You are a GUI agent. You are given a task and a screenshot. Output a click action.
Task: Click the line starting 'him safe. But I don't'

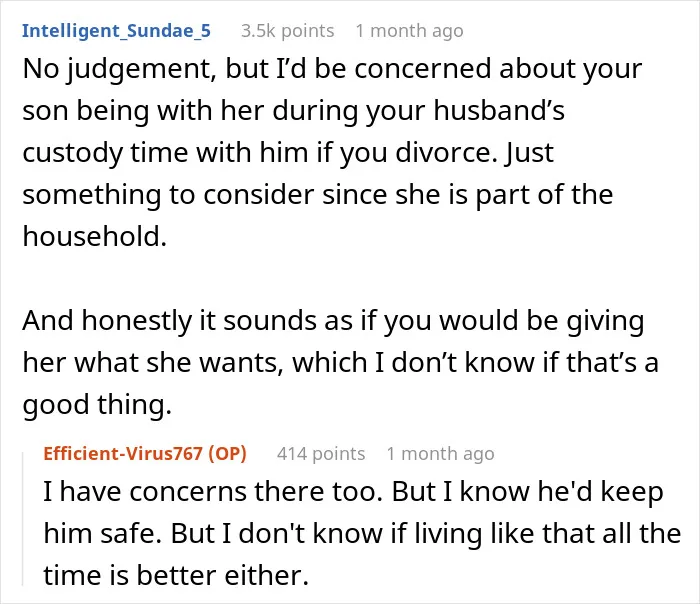point(362,534)
